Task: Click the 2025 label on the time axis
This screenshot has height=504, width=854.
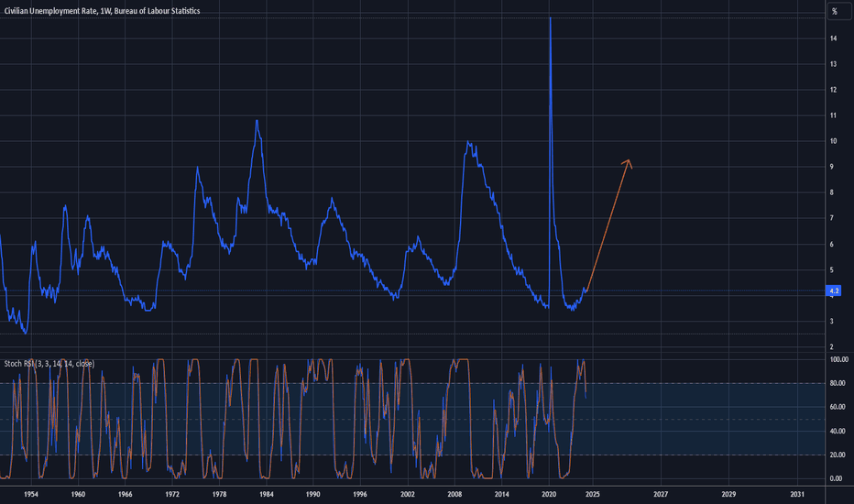Action: point(593,494)
